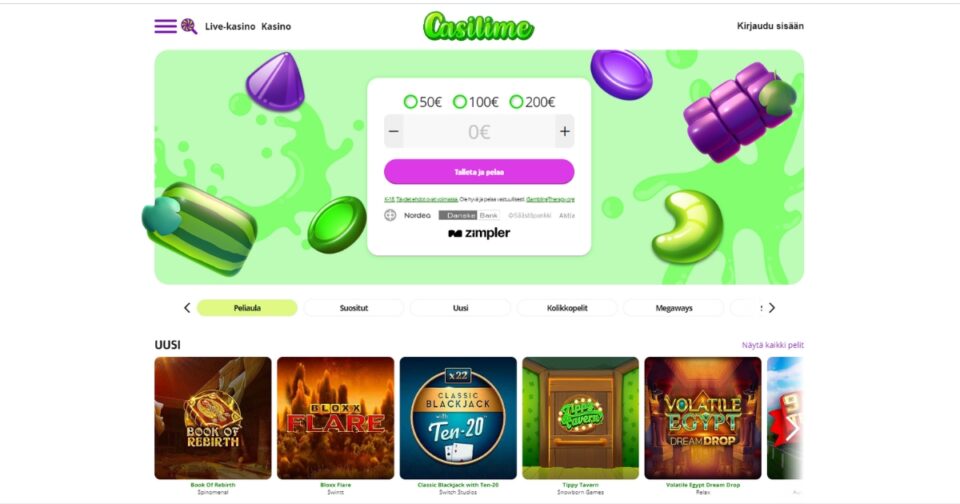Select the 200€ deposit option
This screenshot has height=504, width=960.
pyautogui.click(x=532, y=102)
